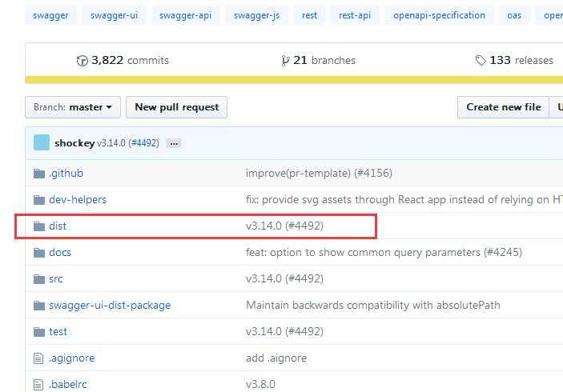Open the 'Maintain backwards compatibility' commit message
This screenshot has height=392, width=563.
pos(372,306)
